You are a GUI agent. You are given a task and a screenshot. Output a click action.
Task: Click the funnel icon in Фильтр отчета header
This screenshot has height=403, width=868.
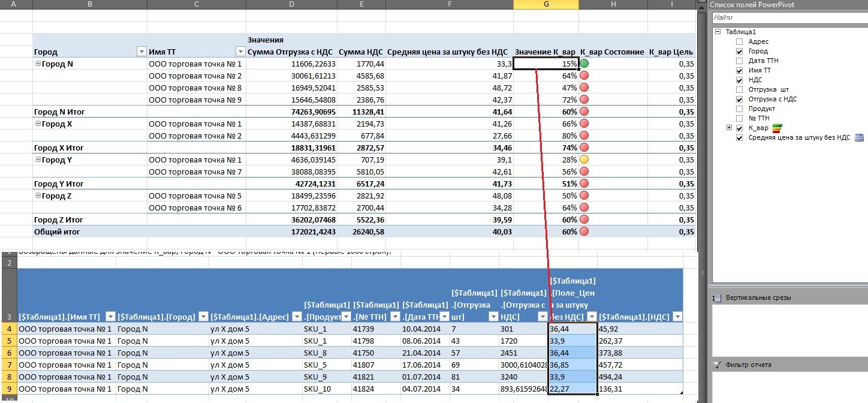point(717,365)
